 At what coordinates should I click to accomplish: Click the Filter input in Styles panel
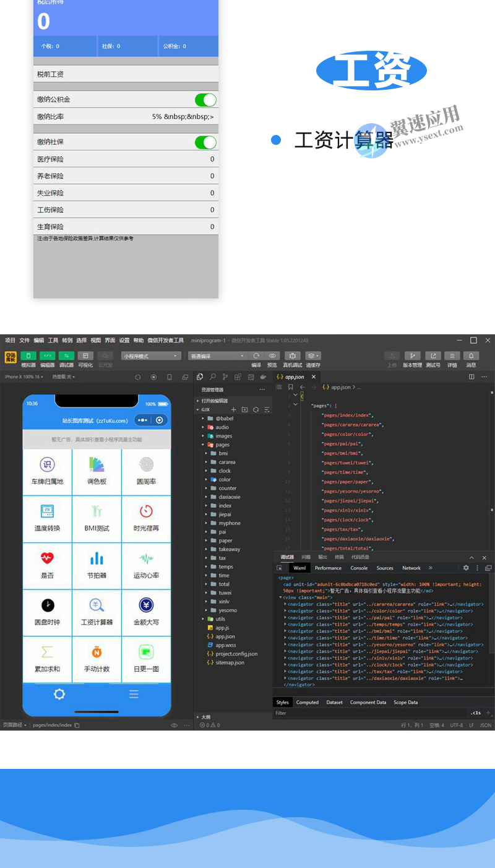click(x=365, y=713)
